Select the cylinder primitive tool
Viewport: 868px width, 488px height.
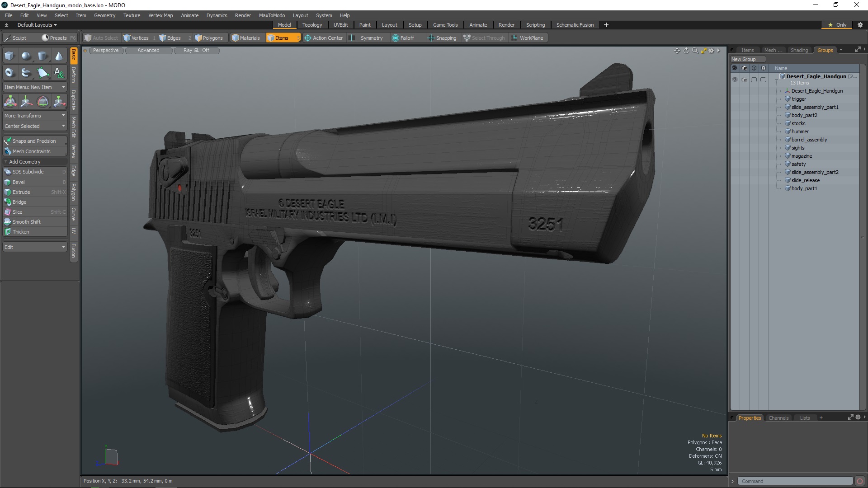tap(42, 56)
